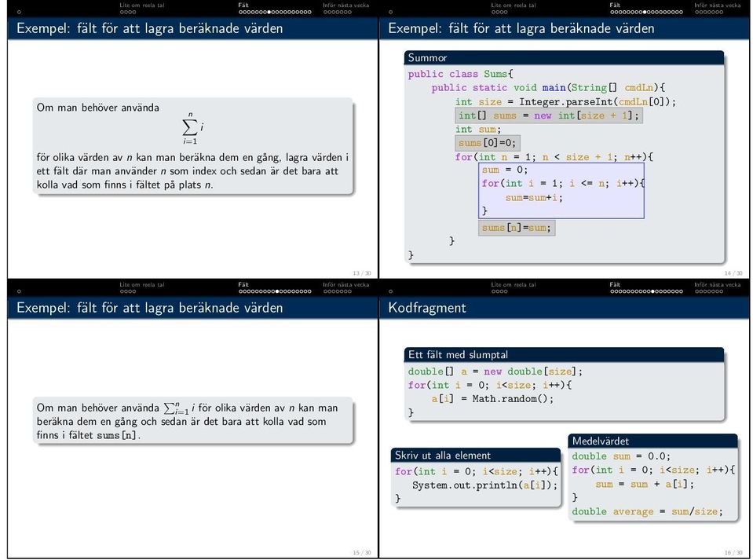753x560 pixels.
Task: Click 'double[] a = new double[size];' line
Action: click(495, 372)
